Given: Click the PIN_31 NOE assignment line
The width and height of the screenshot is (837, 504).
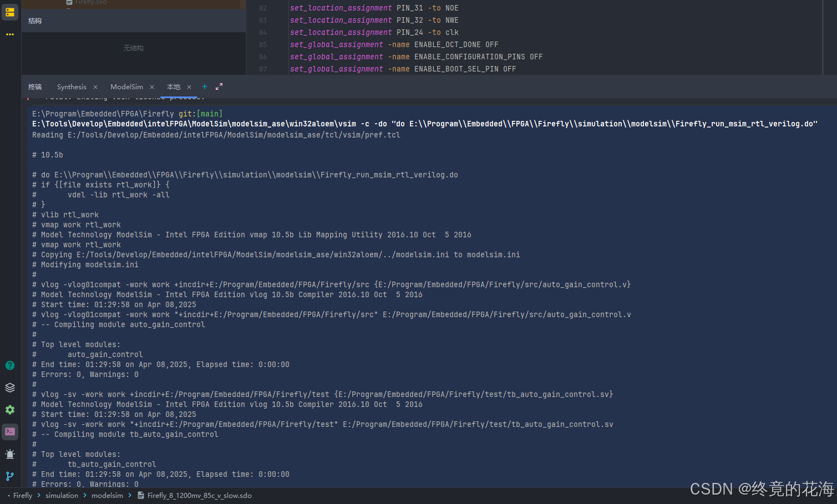Looking at the screenshot, I should click(374, 8).
